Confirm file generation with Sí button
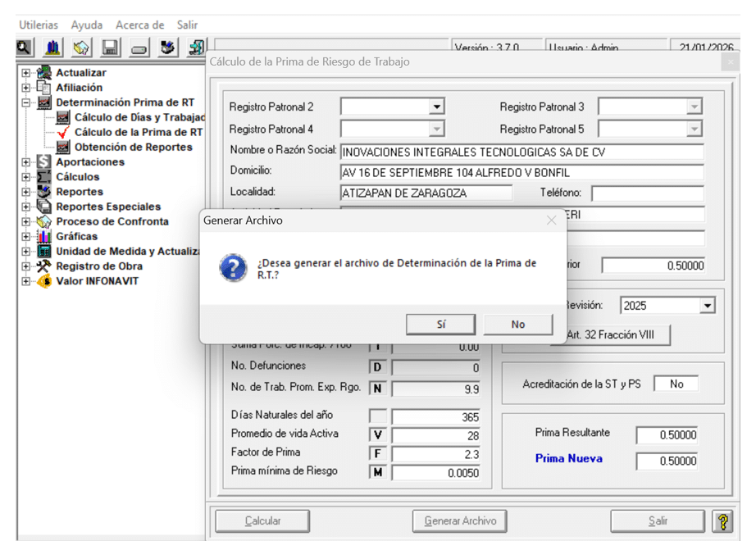This screenshot has width=756, height=550. tap(440, 325)
